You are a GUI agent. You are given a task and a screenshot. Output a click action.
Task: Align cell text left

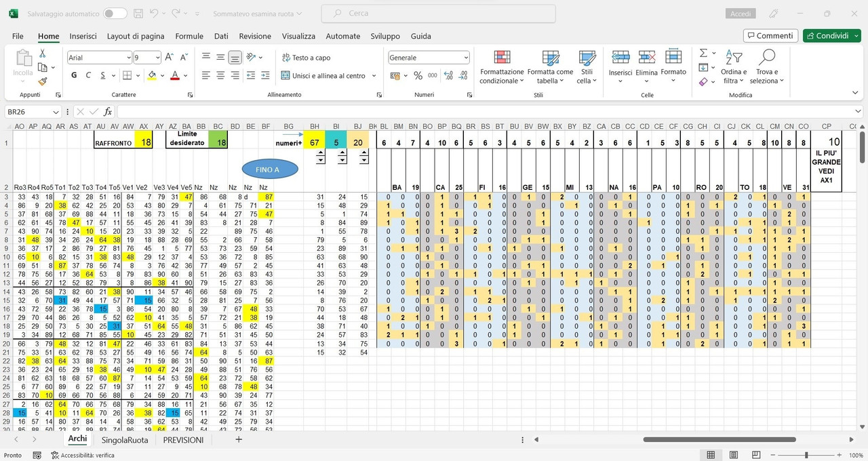[x=206, y=75]
